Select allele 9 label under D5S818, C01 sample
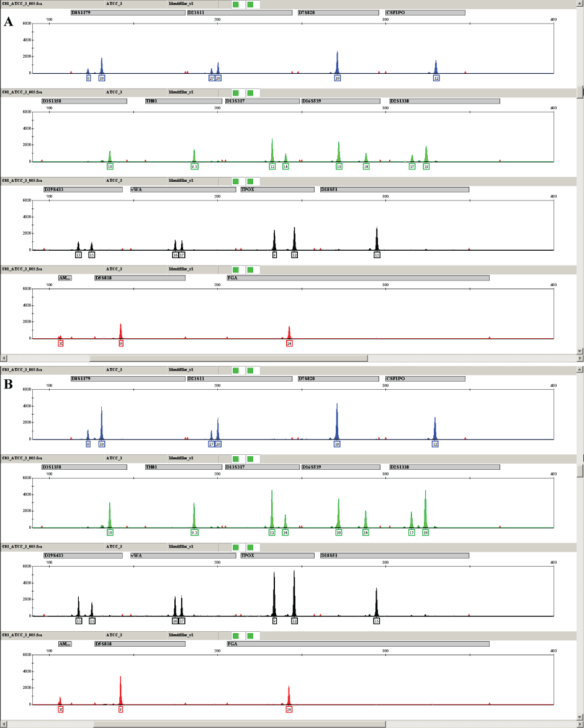 120,343
